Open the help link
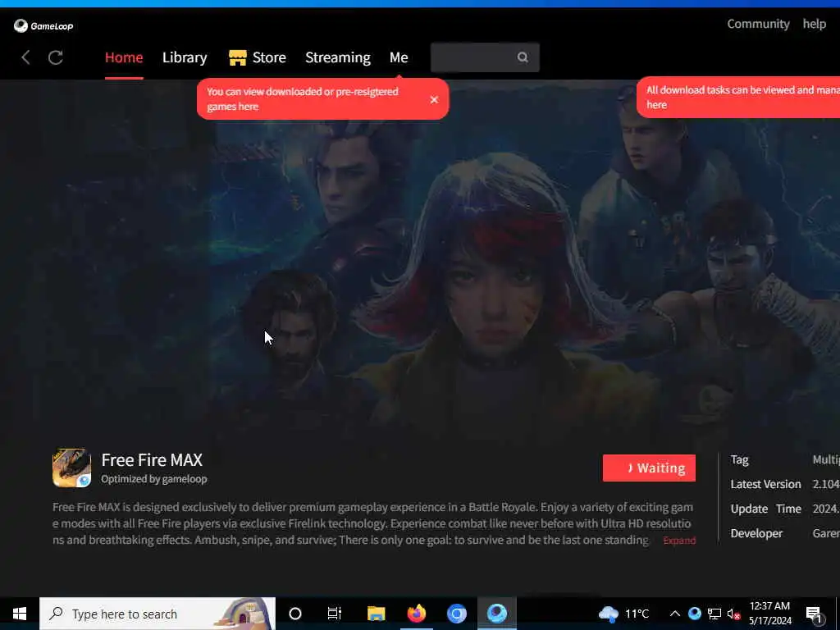This screenshot has height=630, width=840. (x=815, y=24)
